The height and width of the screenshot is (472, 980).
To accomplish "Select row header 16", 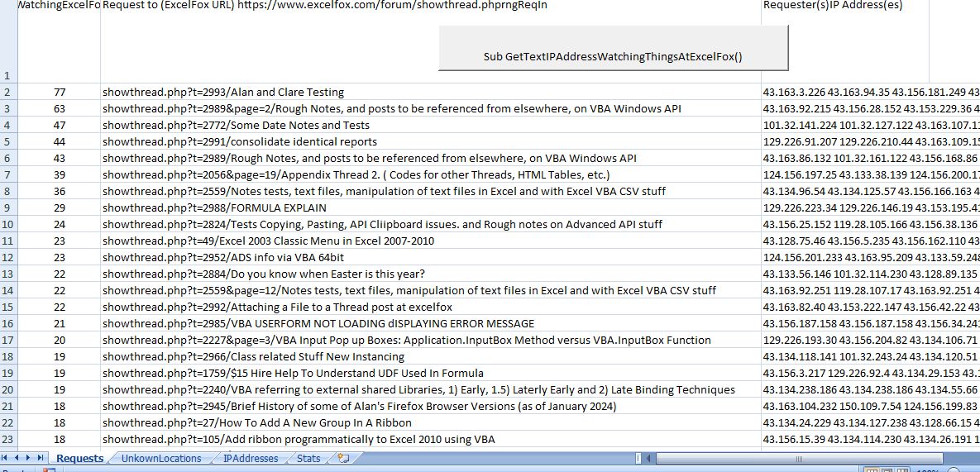I will pos(8,323).
